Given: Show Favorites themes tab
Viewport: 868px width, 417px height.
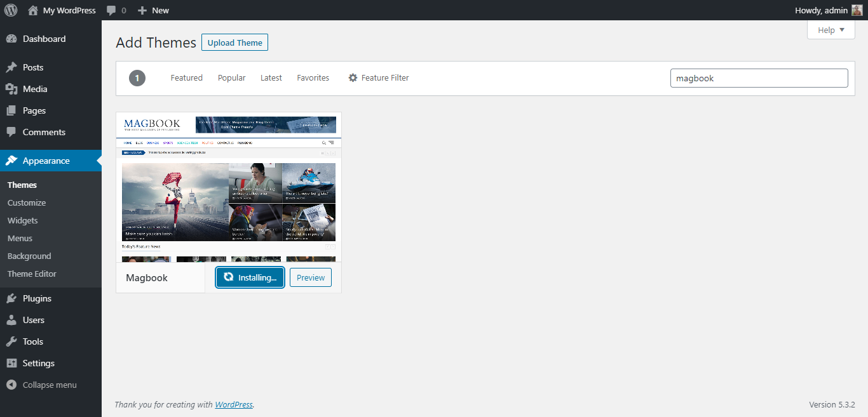Looking at the screenshot, I should 313,77.
